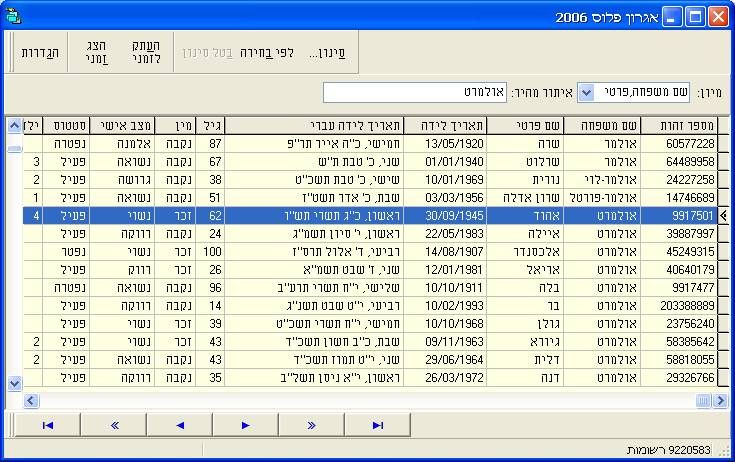Click birth date 01/01/1940
735x462 pixels.
(x=445, y=162)
